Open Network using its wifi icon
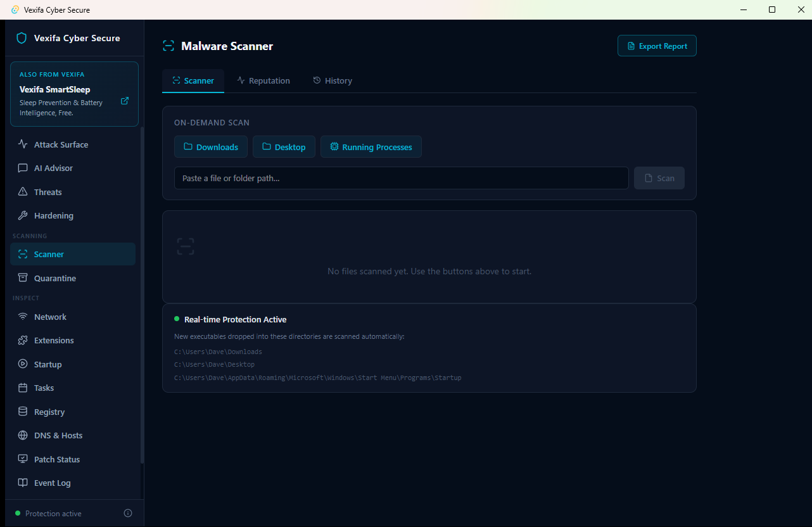812x527 pixels. pos(23,317)
